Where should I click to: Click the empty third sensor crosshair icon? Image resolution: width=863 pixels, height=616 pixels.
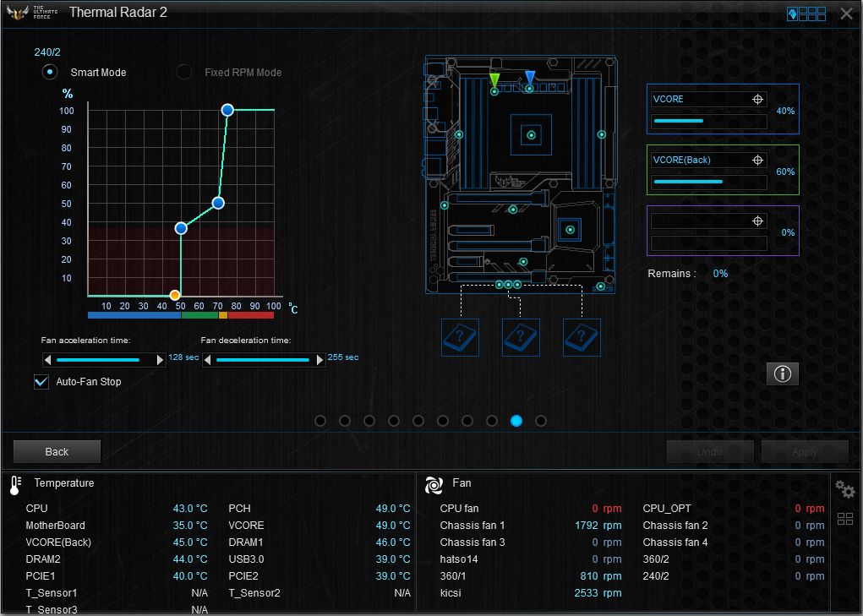[x=757, y=221]
